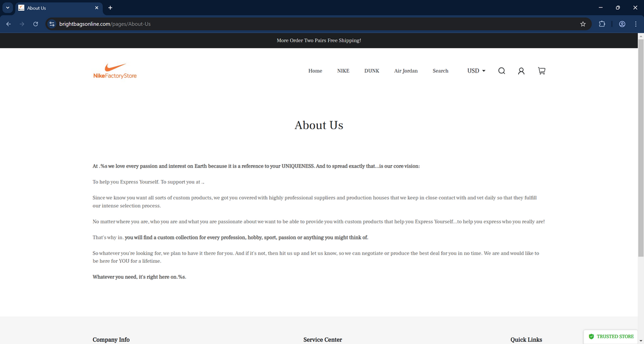Open the Search menu item
Viewport: 644px width, 344px height.
440,71
